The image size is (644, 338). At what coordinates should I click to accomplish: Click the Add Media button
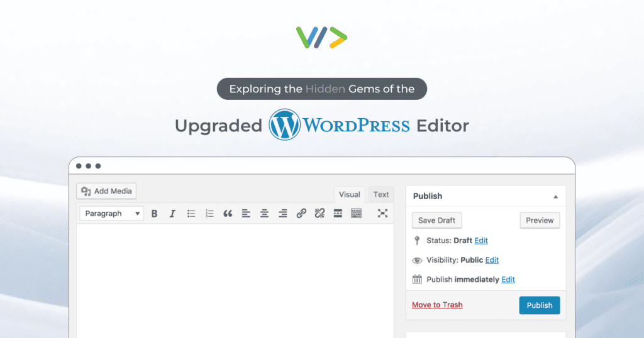tap(106, 191)
